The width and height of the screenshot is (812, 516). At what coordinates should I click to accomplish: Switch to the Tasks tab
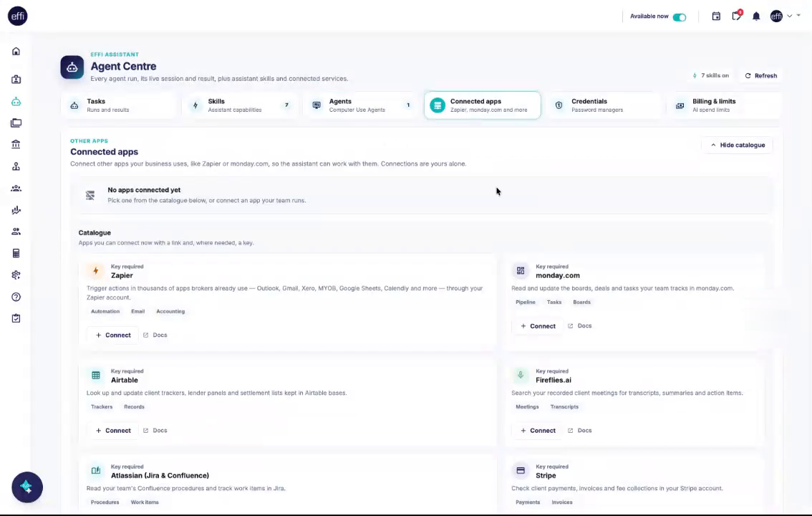[119, 105]
